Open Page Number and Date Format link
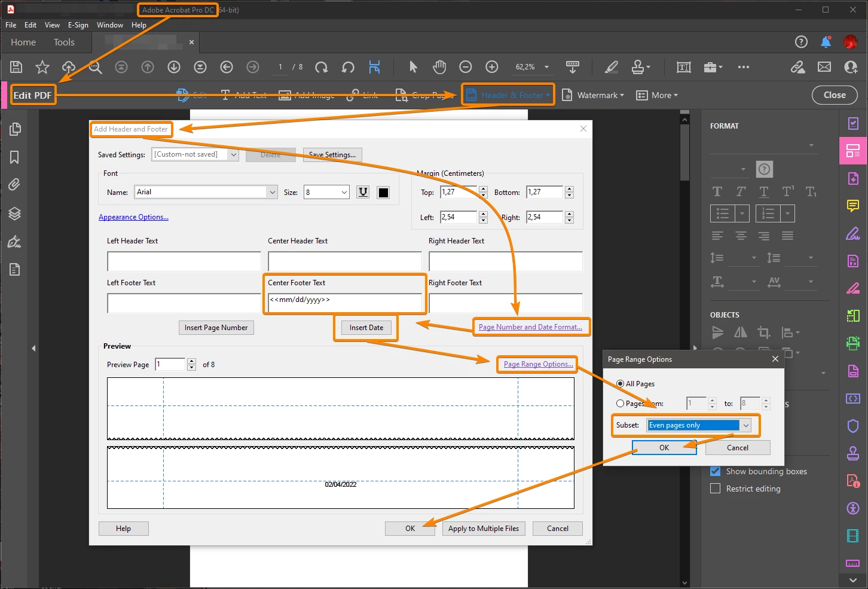868x589 pixels. pyautogui.click(x=530, y=327)
